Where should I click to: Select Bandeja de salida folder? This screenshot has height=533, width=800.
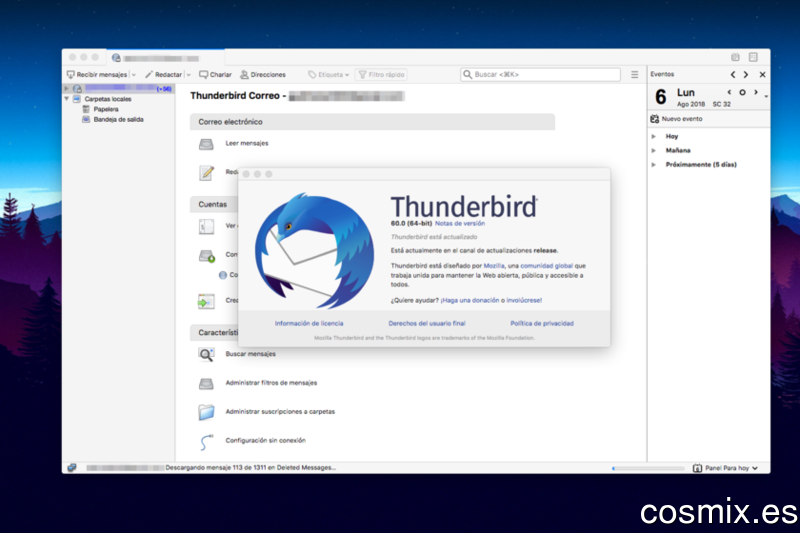118,119
